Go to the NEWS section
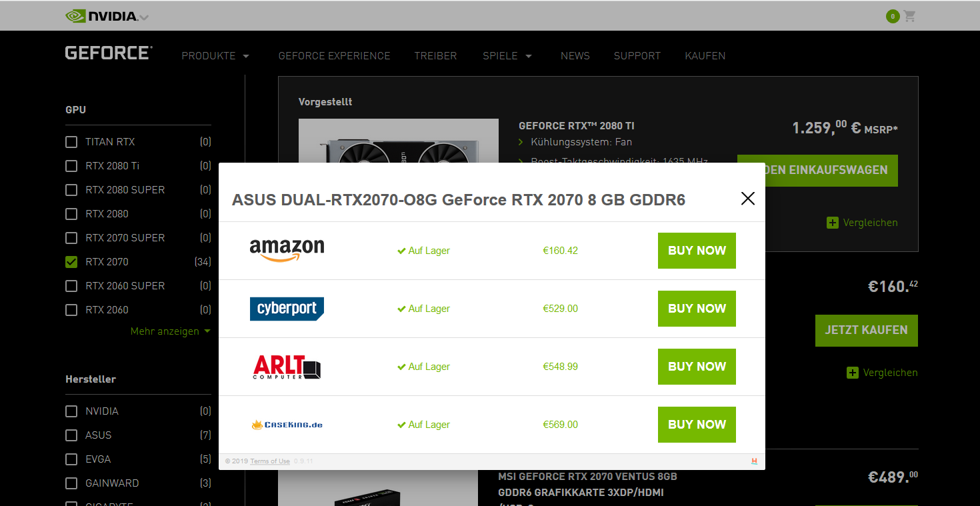 tap(575, 56)
